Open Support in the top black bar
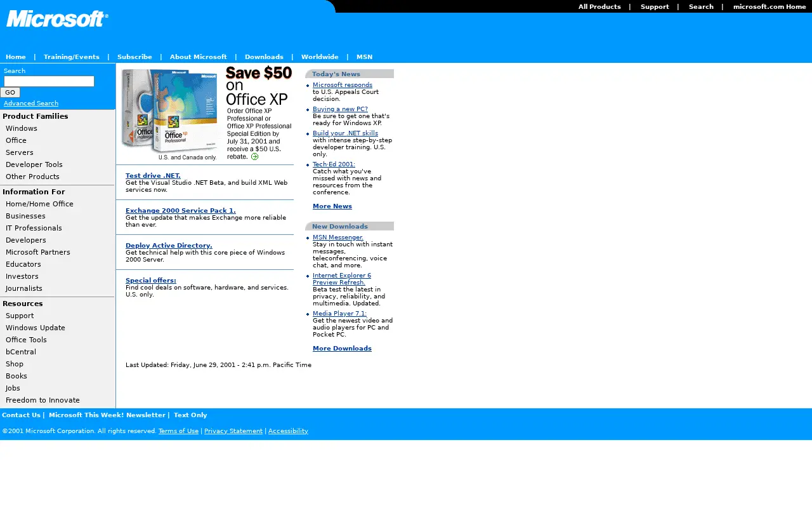 (x=655, y=7)
